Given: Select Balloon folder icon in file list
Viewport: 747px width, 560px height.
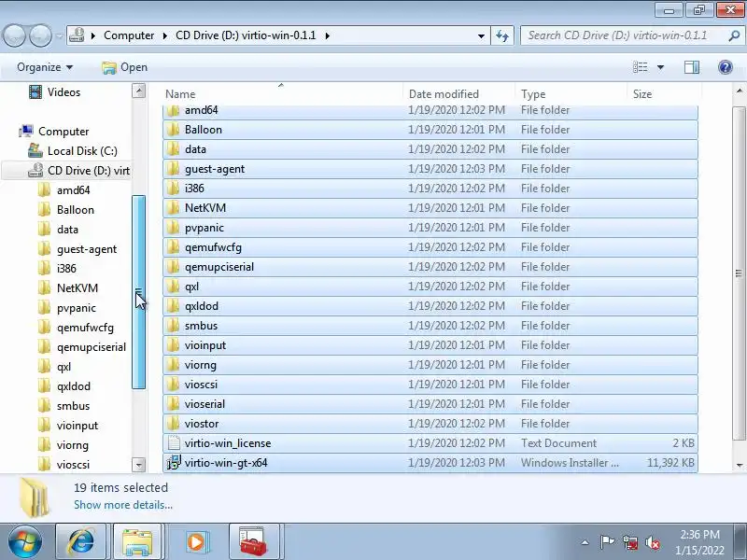Looking at the screenshot, I should [173, 130].
